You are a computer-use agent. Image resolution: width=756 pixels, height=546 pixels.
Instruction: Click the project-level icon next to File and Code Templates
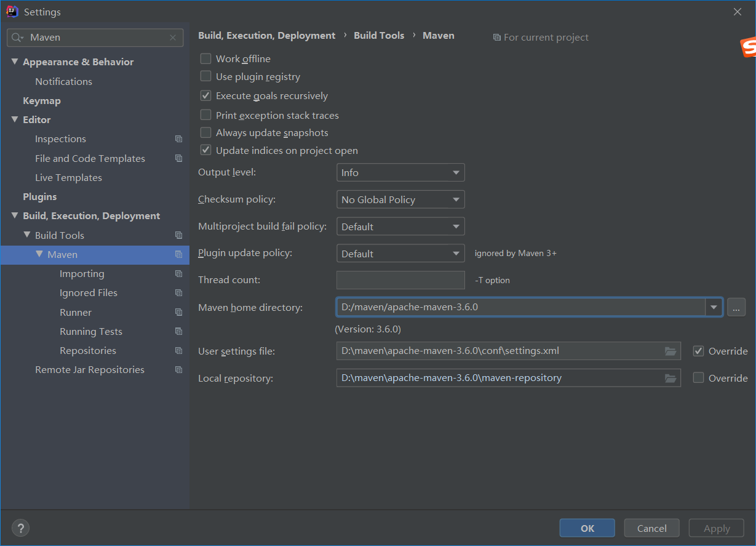point(178,158)
